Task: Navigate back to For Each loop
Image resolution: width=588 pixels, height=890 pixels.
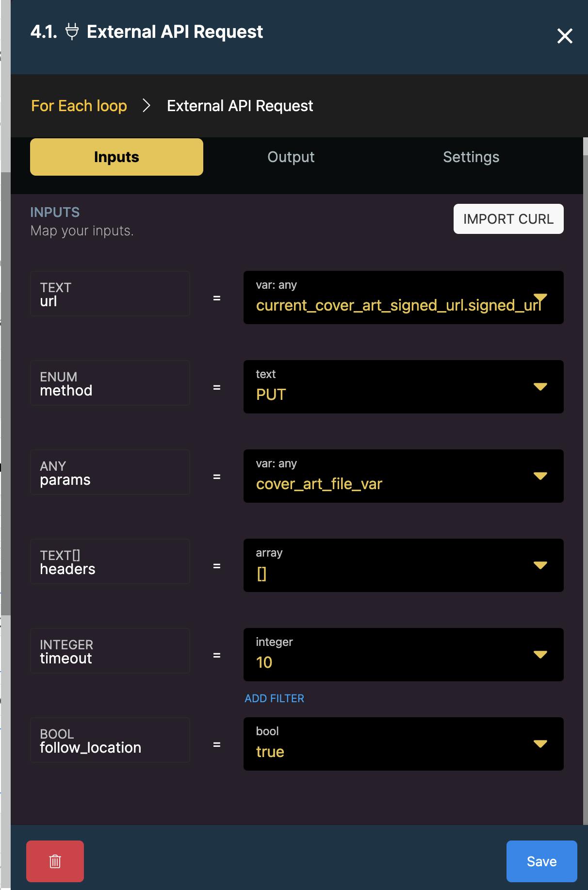Action: click(79, 106)
